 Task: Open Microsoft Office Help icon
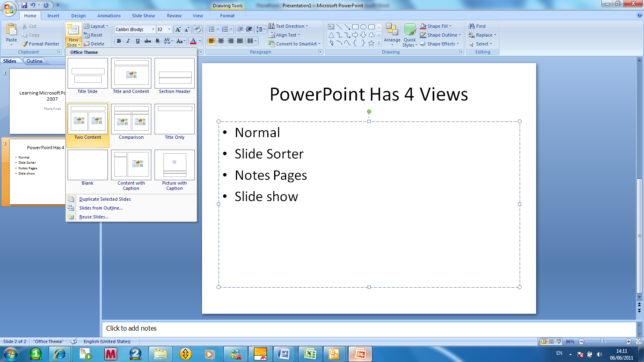pos(640,15)
